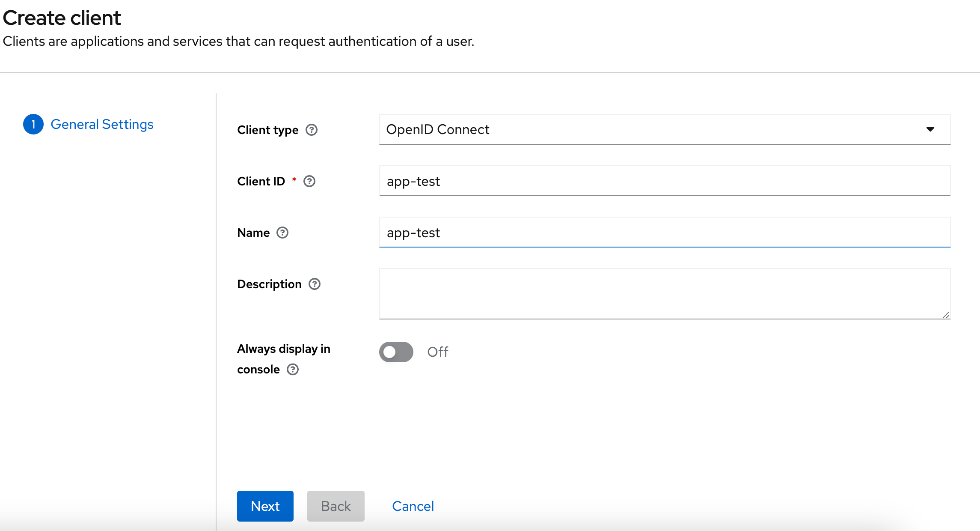980x531 pixels.
Task: Open the Description help tooltip
Action: point(315,283)
